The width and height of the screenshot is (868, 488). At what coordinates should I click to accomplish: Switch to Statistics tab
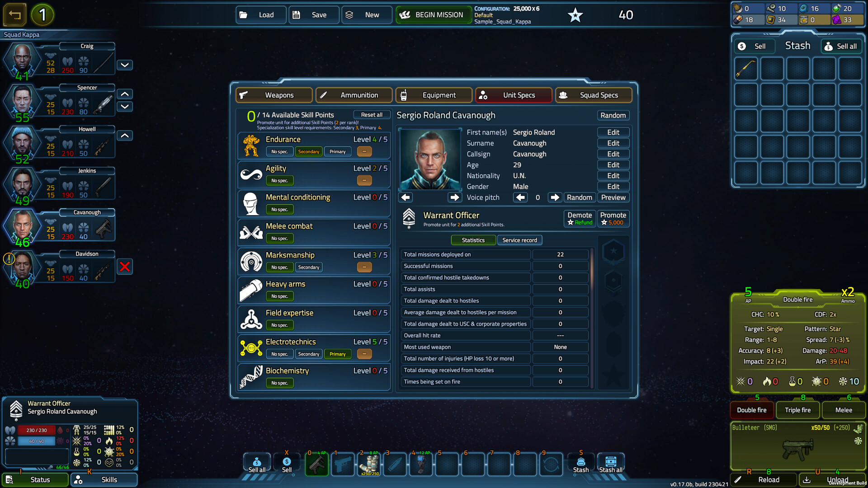[x=473, y=239]
